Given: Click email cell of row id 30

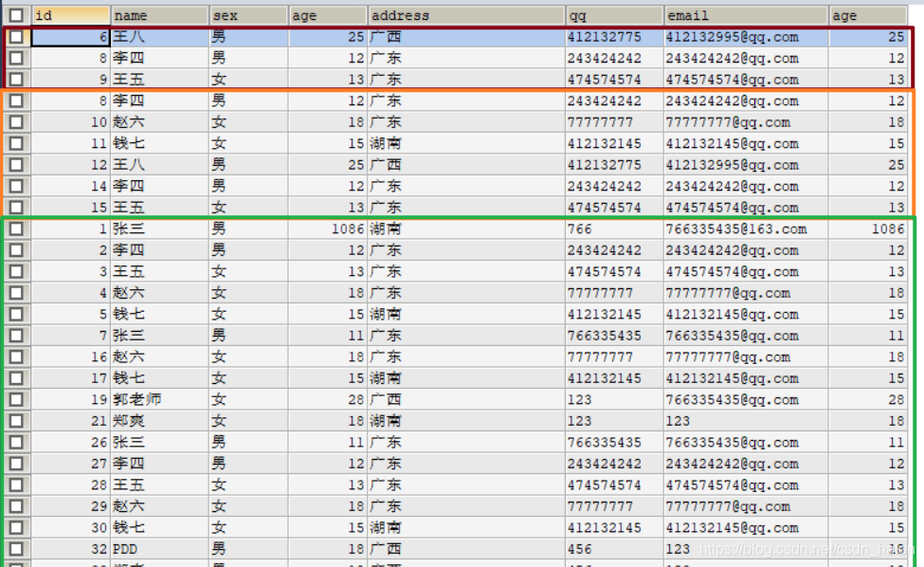Looking at the screenshot, I should [x=746, y=527].
